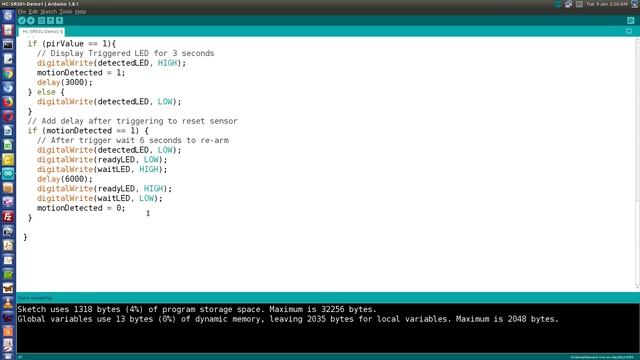Click the 'Sketch uses 1318 bytes' console line
The height and width of the screenshot is (360, 640).
coord(197,309)
